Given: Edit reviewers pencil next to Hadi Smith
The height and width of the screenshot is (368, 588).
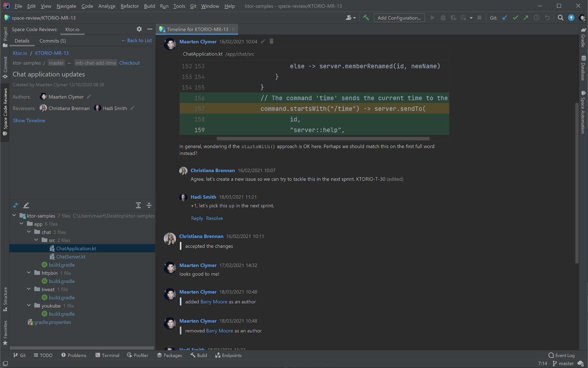Looking at the screenshot, I should 132,108.
